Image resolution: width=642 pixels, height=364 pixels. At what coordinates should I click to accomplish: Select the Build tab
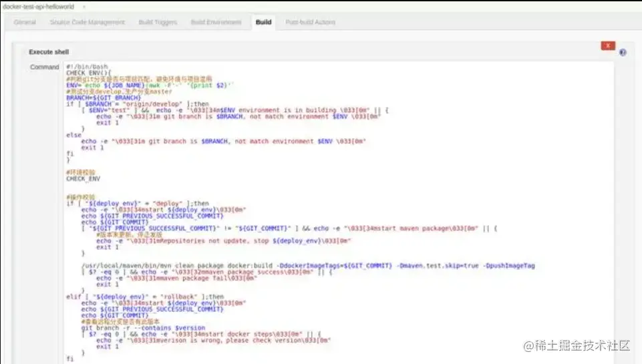[263, 22]
